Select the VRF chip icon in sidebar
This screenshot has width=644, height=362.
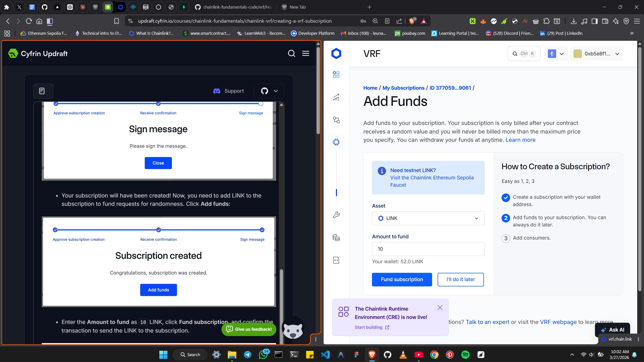pos(336,142)
